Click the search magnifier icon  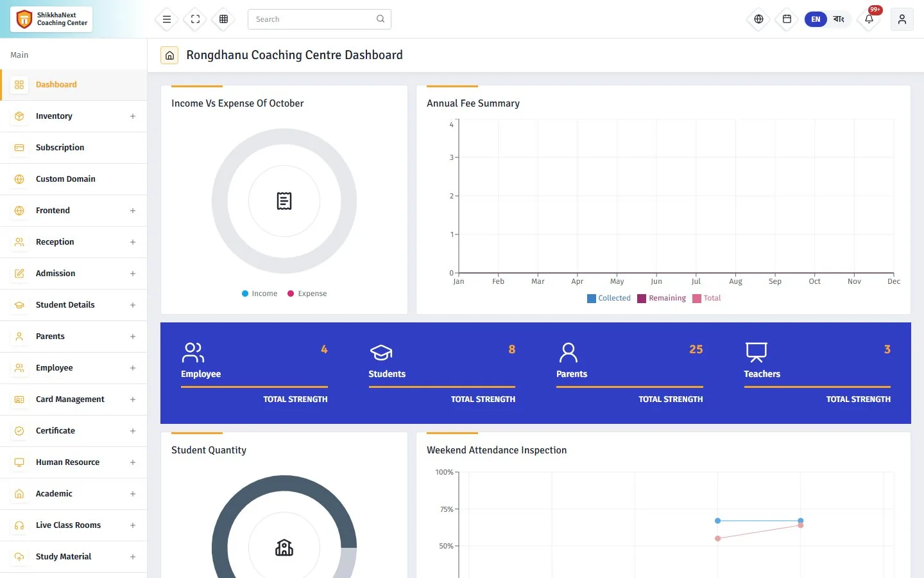click(381, 19)
